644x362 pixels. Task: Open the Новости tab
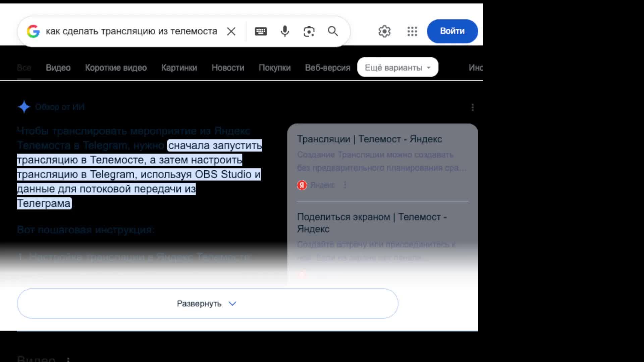[x=228, y=68]
